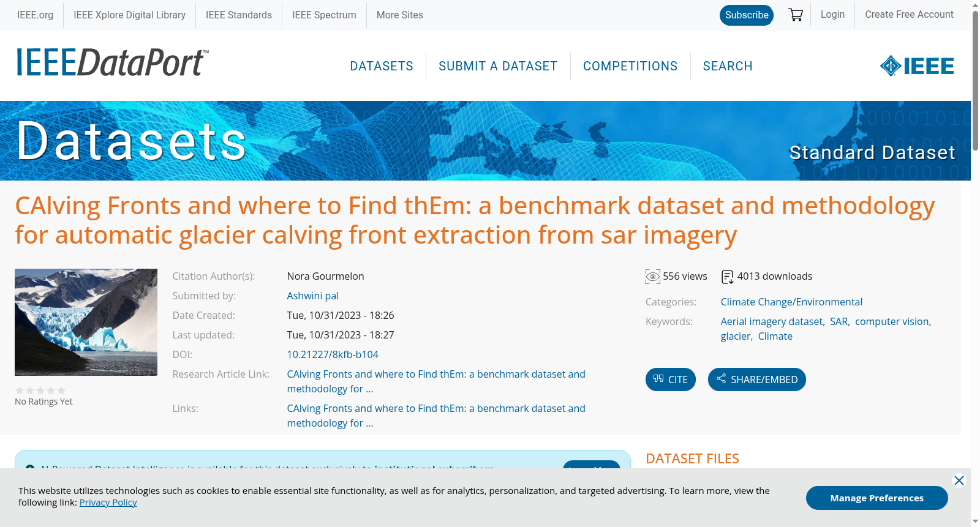
Task: Click the Subscribe button
Action: click(x=747, y=15)
